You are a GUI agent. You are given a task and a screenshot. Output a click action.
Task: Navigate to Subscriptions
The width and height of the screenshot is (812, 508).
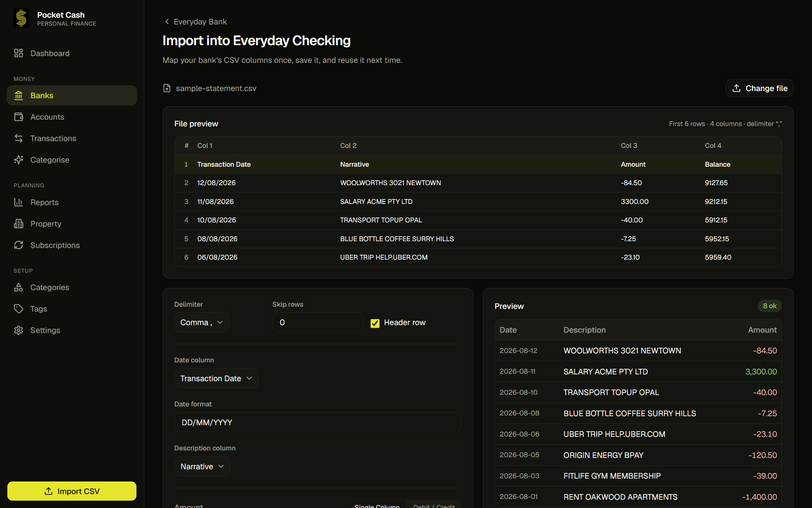(x=72, y=245)
